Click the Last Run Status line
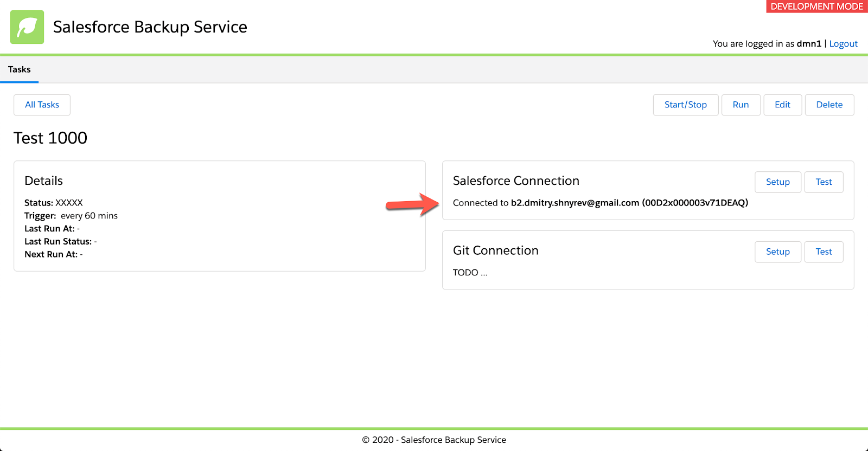This screenshot has width=868, height=451. [x=61, y=242]
